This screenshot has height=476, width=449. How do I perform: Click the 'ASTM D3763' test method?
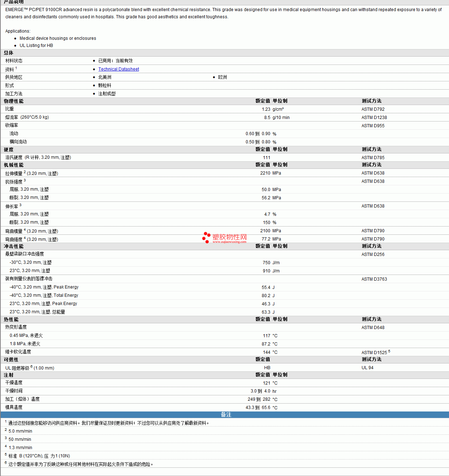pyautogui.click(x=374, y=279)
